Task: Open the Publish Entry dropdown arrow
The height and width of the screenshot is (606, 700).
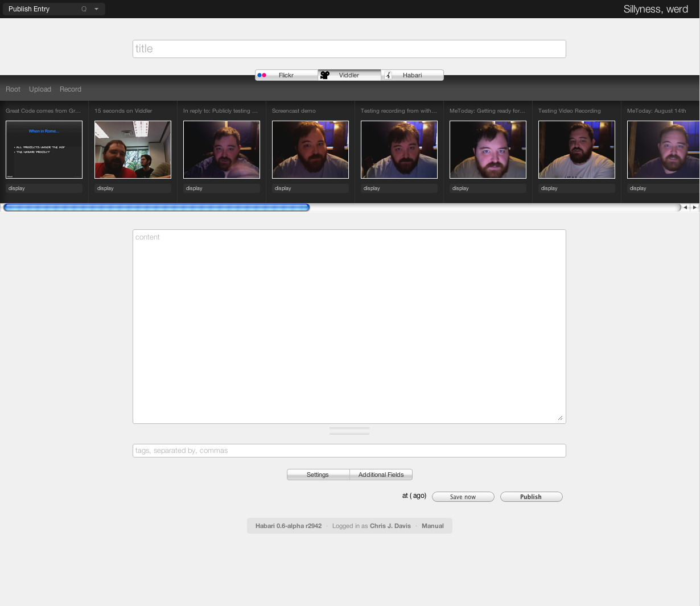Action: tap(97, 9)
